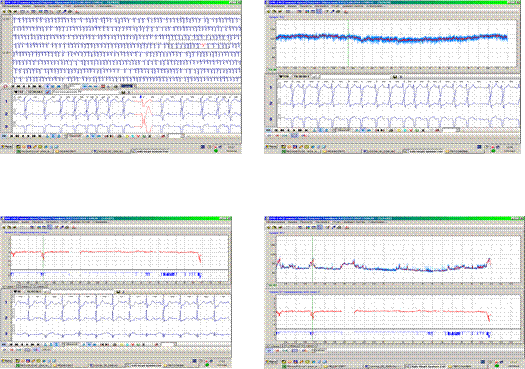Select lead 1 label of the strip below the red ST graph
525x369 pixels.
pos(6,302)
